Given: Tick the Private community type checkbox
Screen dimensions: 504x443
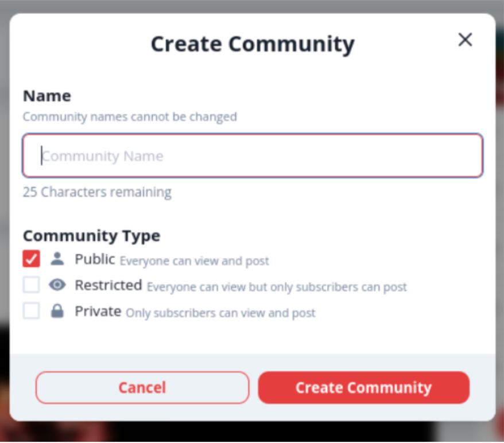Looking at the screenshot, I should 32,311.
